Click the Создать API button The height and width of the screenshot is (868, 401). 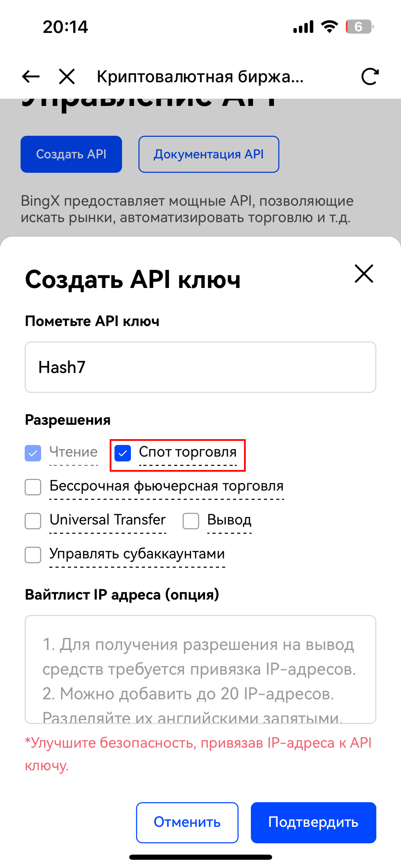71,154
